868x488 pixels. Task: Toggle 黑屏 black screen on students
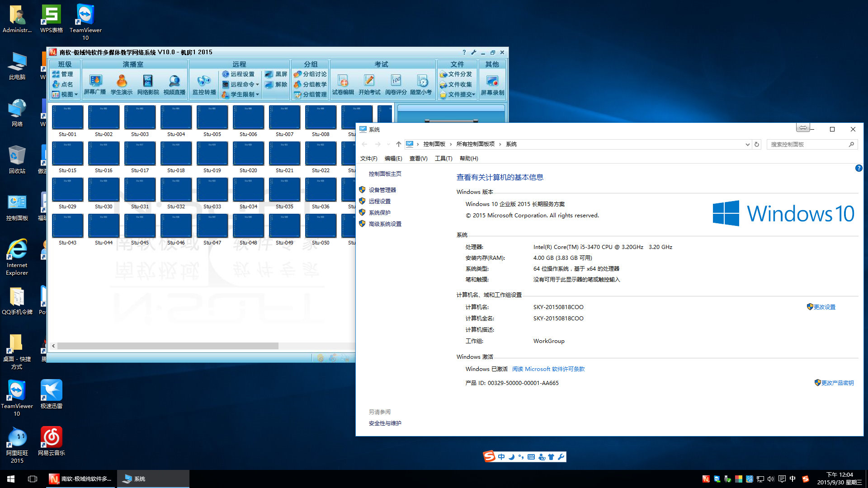(276, 74)
